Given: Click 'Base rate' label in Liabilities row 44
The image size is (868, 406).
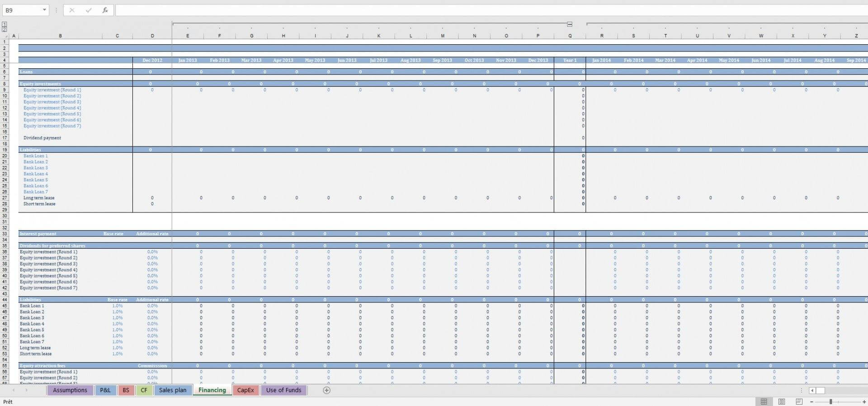Looking at the screenshot, I should (118, 299).
